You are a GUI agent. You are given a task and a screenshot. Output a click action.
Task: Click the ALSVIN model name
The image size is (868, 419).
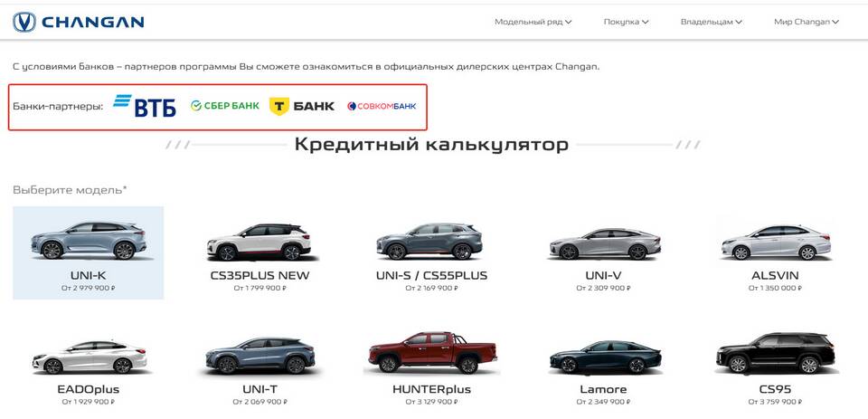(775, 275)
